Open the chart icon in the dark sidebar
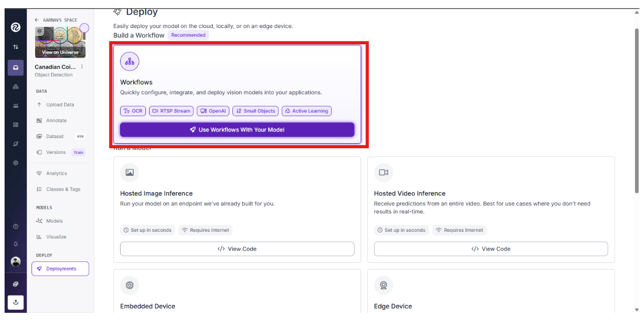644x323 pixels. tap(16, 105)
